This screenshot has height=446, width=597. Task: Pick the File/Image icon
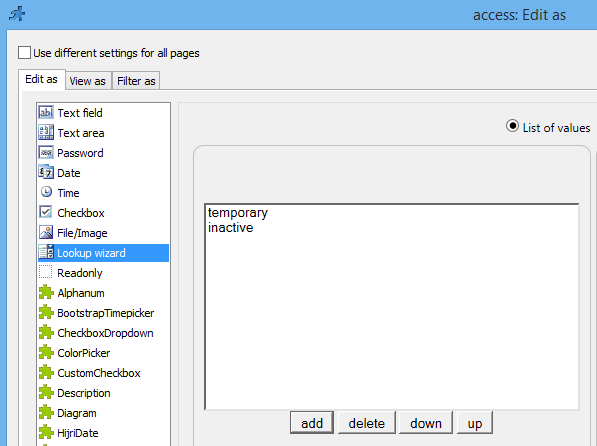pos(46,232)
